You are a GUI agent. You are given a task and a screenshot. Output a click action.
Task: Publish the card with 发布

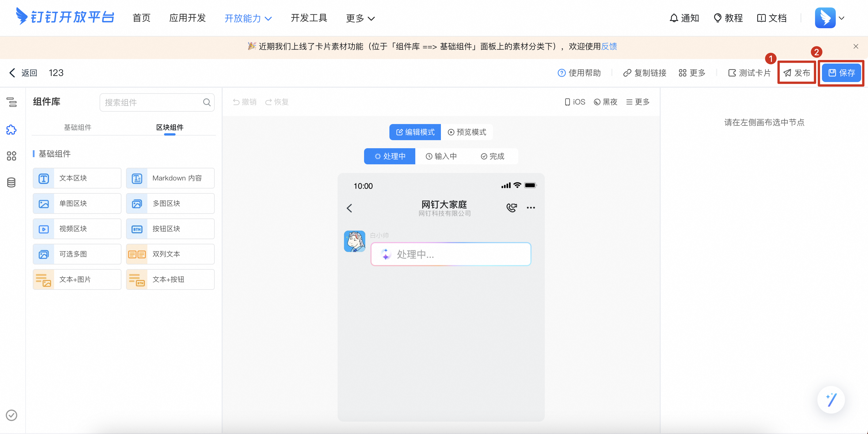pos(797,73)
